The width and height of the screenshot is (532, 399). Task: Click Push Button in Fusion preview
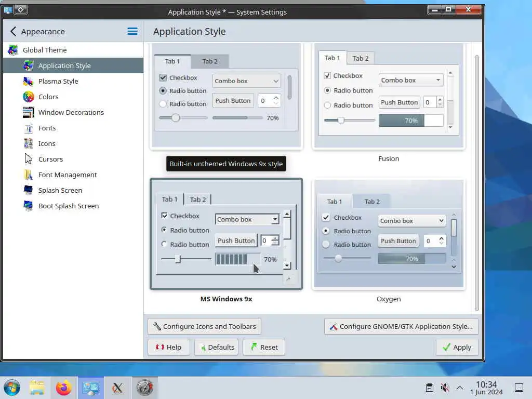tap(400, 102)
